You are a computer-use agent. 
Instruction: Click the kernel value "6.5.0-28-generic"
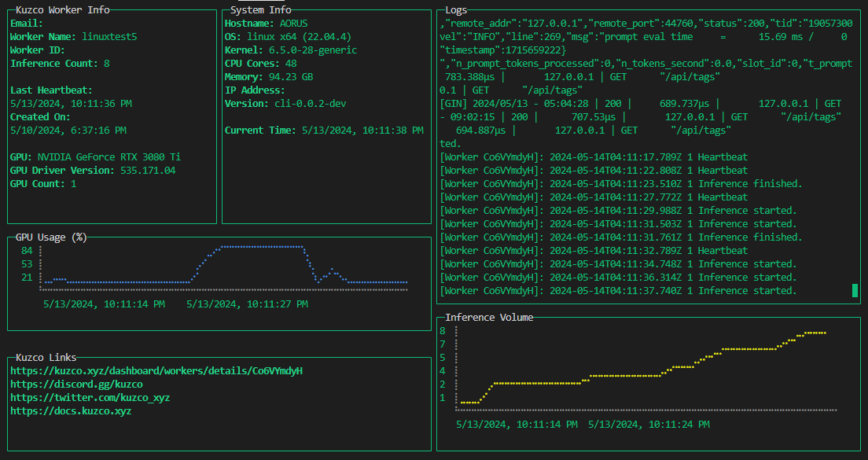[x=314, y=50]
